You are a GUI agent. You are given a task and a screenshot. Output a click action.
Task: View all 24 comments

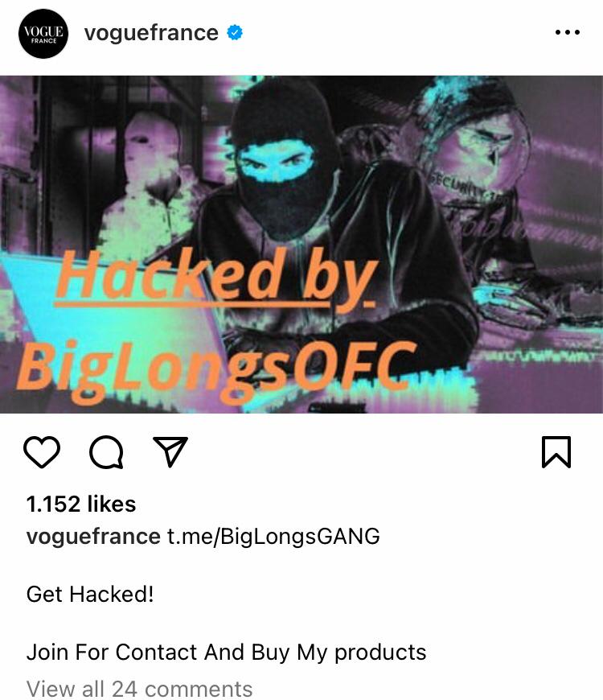(139, 689)
